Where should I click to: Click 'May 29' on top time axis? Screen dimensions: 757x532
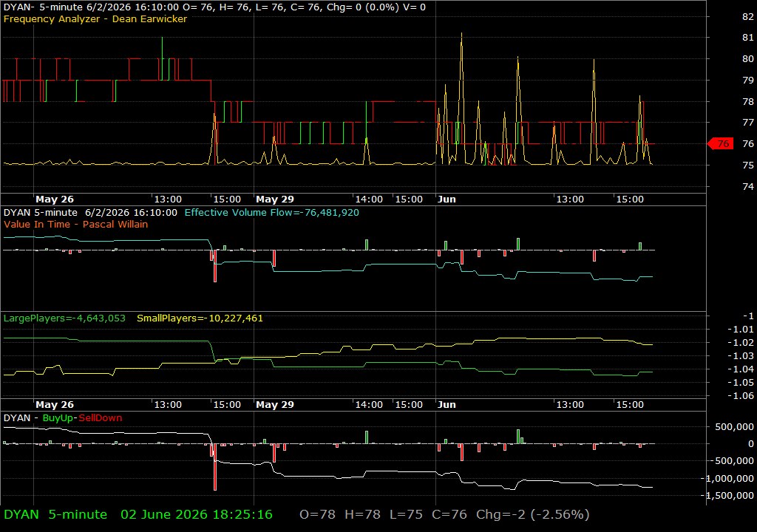[275, 199]
